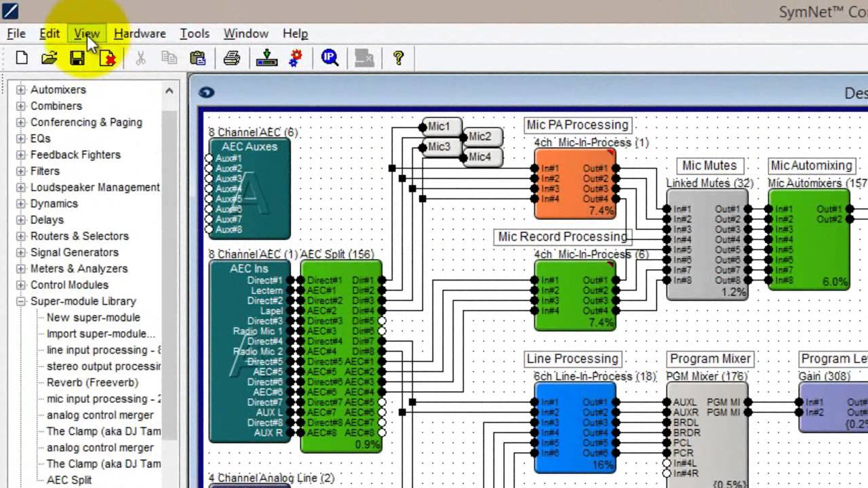Screen dimensions: 868x488
Task: Click the Copy toolbar icon
Action: [169, 58]
